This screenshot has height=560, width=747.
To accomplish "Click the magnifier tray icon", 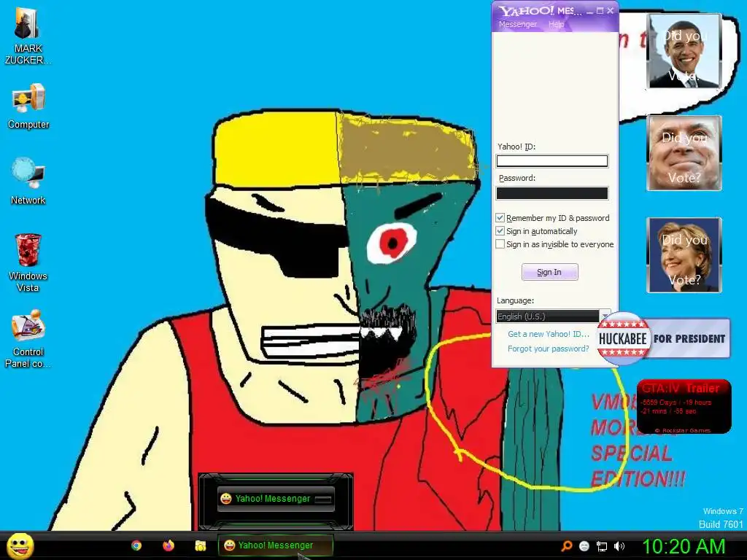I will (x=566, y=546).
